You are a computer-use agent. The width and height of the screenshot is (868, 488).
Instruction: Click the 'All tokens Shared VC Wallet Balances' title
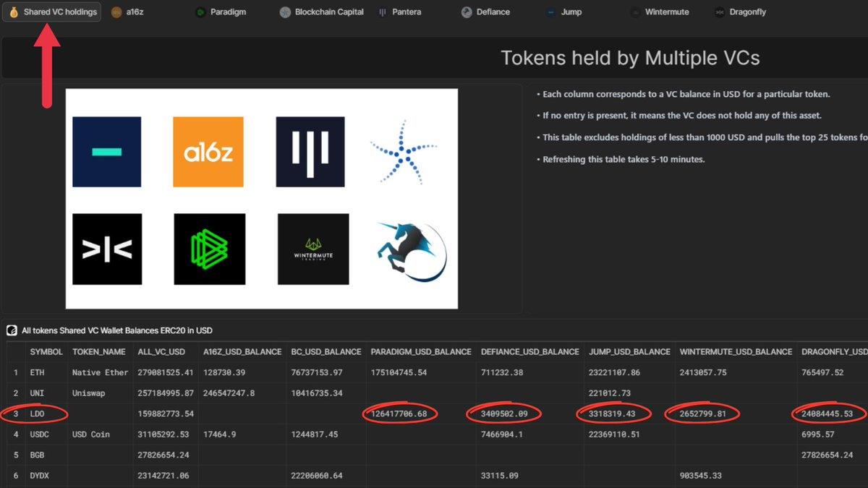pyautogui.click(x=117, y=330)
